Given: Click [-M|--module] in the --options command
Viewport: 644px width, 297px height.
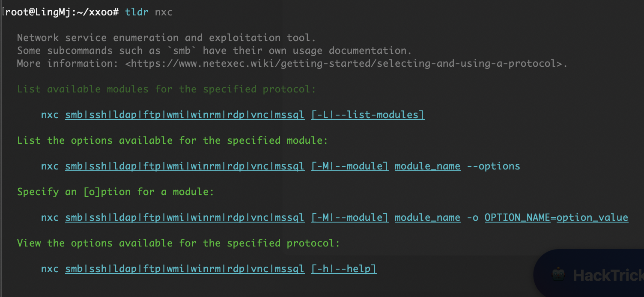Looking at the screenshot, I should (x=350, y=166).
